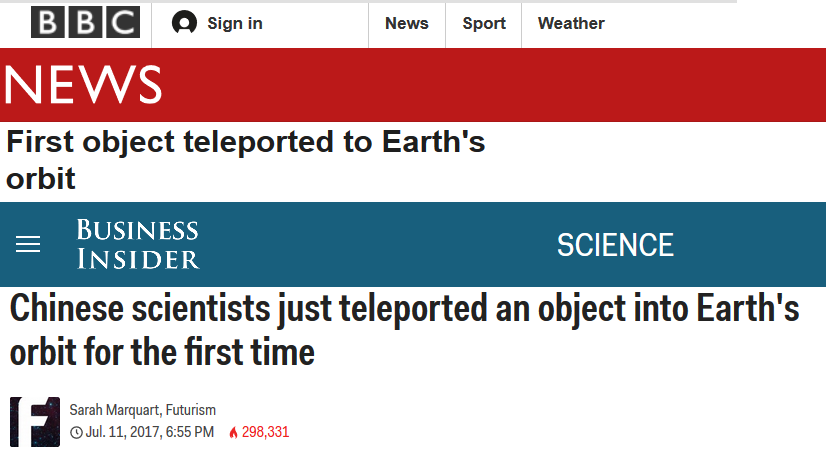Open the SCIENCE section link

pos(615,245)
